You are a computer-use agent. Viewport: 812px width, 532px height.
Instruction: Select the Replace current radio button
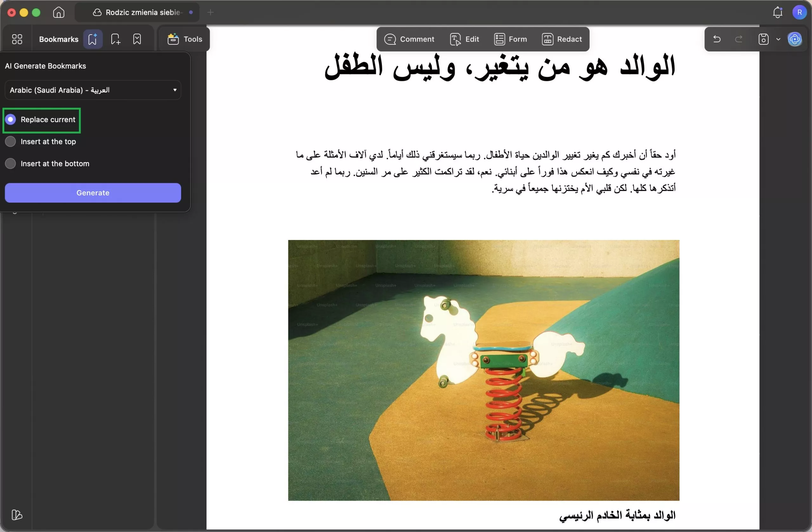tap(10, 120)
